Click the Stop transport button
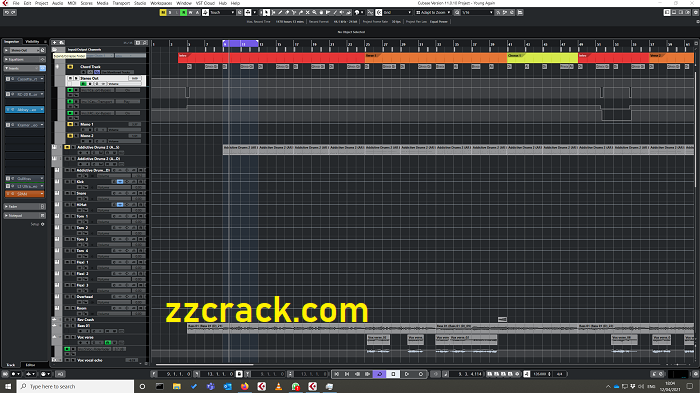Image resolution: width=700 pixels, height=393 pixels. pos(393,374)
